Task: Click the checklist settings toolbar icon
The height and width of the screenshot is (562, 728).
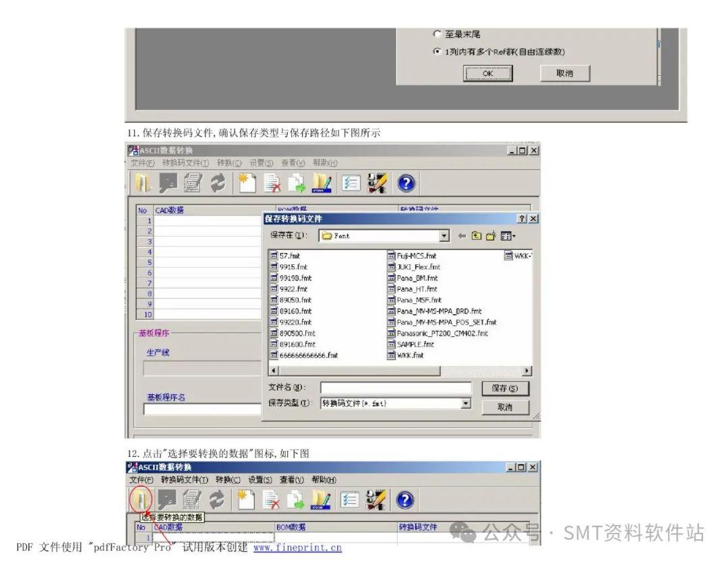Action: click(351, 182)
